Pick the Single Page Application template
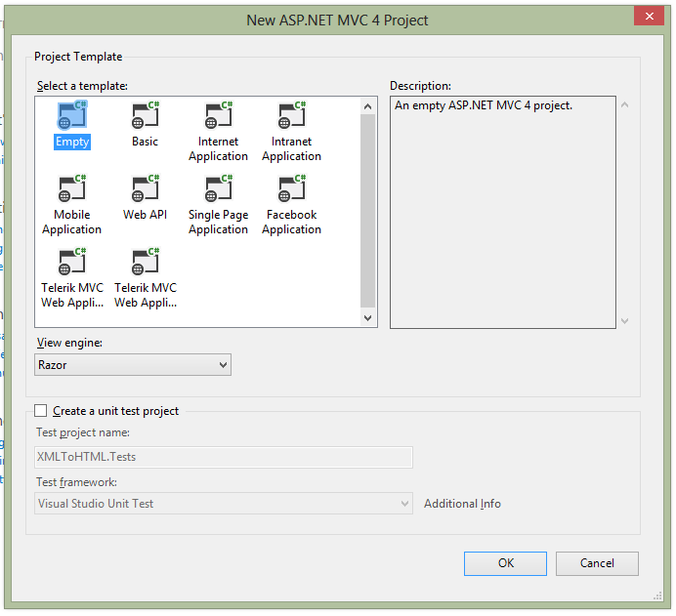 click(x=218, y=205)
